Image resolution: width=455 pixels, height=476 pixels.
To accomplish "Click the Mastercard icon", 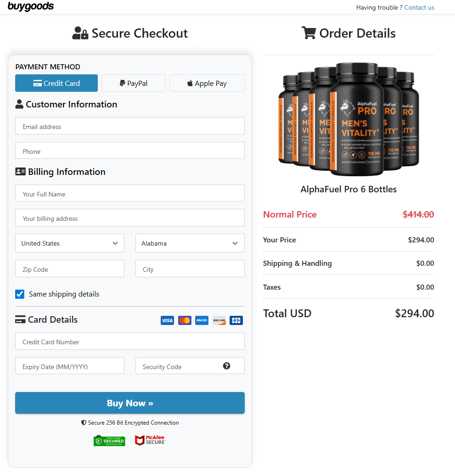I will click(x=185, y=320).
